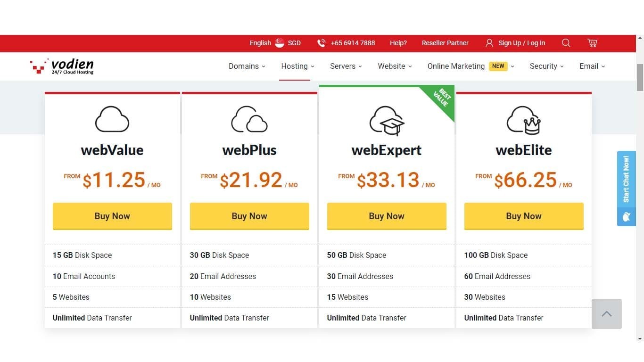644x362 pixels.
Task: Click the Singapore flag icon
Action: click(x=280, y=43)
